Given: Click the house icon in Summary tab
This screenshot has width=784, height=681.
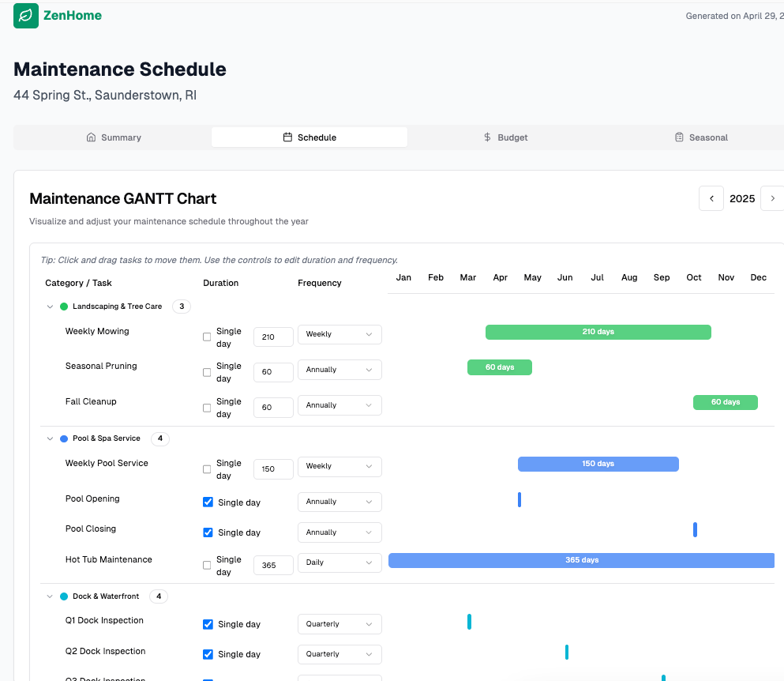Looking at the screenshot, I should [x=91, y=137].
